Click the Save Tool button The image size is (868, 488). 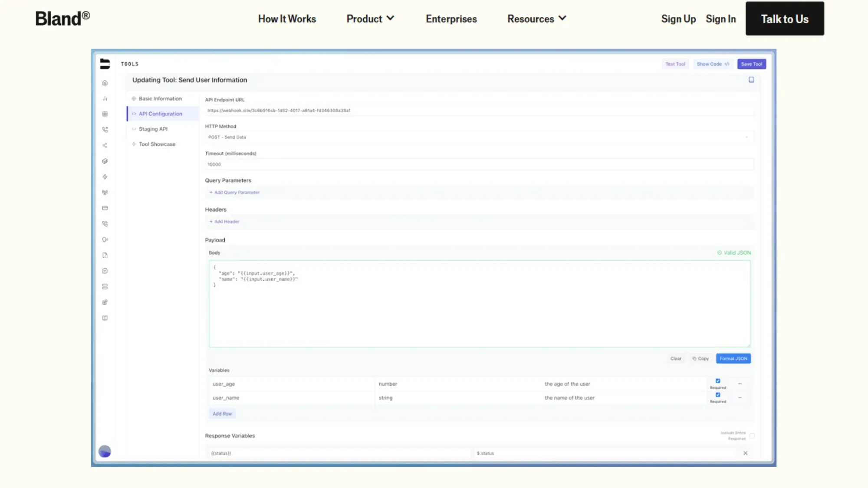pos(751,64)
